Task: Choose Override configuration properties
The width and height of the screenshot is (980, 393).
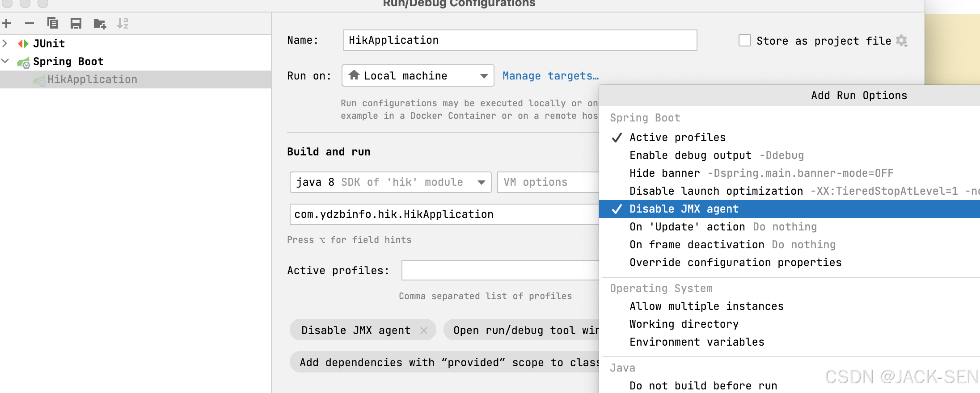Action: tap(790, 263)
